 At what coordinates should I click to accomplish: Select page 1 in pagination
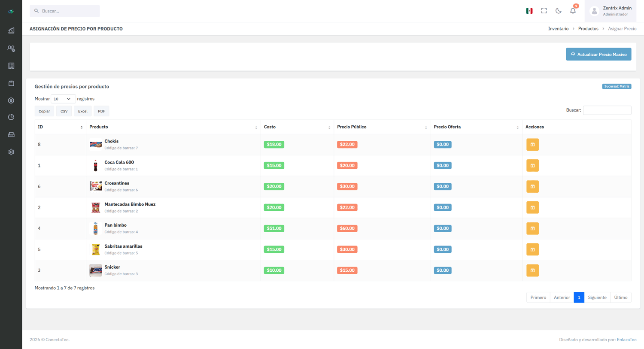[579, 297]
